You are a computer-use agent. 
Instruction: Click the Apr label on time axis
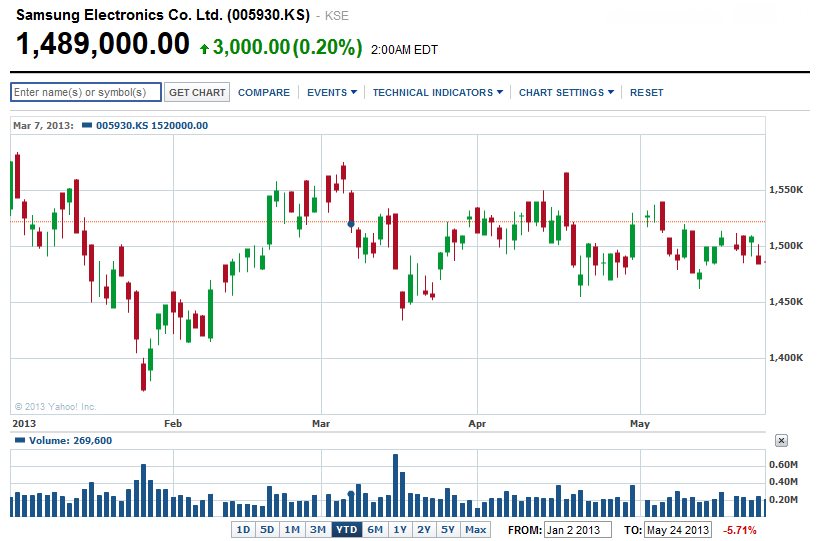click(x=477, y=424)
